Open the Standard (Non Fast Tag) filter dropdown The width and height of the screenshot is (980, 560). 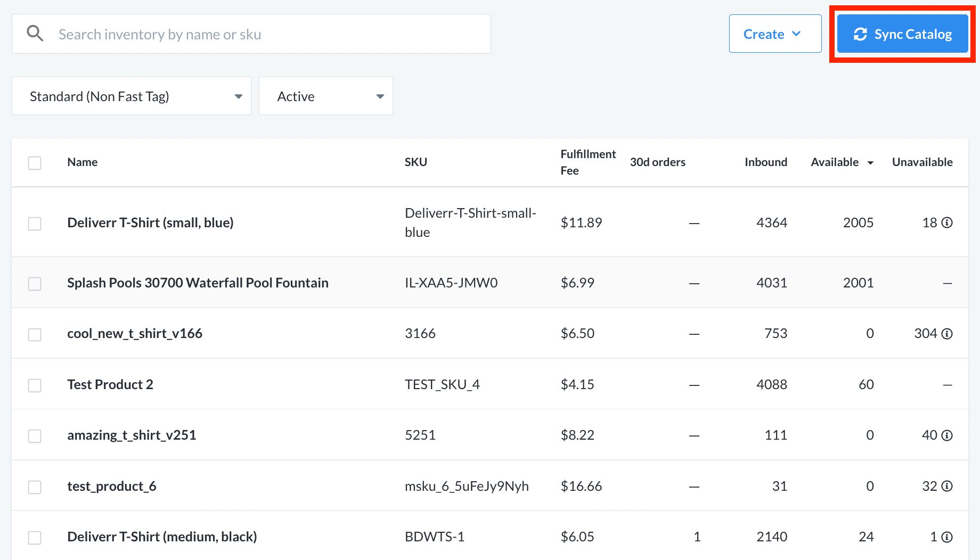[x=131, y=96]
